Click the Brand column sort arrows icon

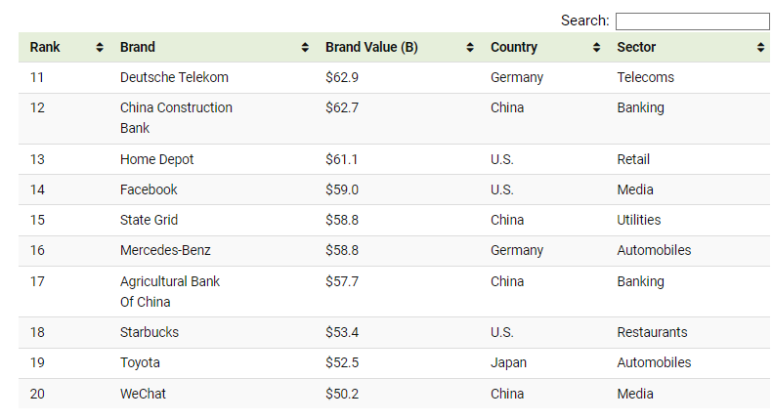[305, 47]
